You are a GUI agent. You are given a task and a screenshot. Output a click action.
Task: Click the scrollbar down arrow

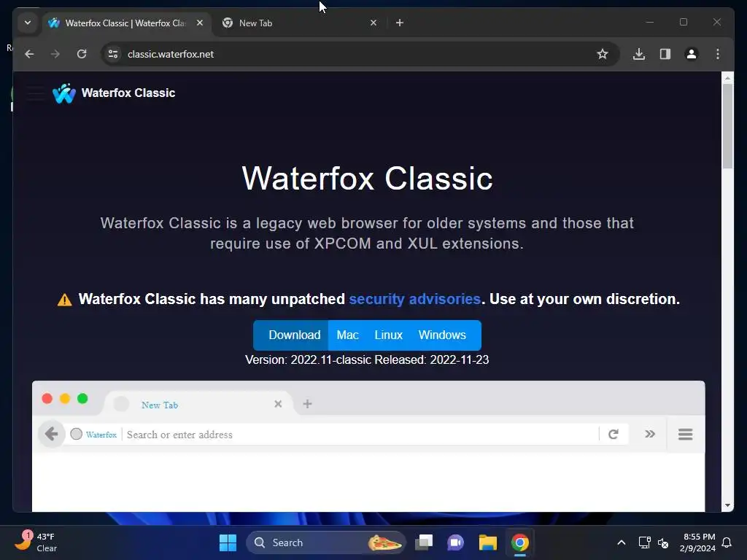pos(727,506)
